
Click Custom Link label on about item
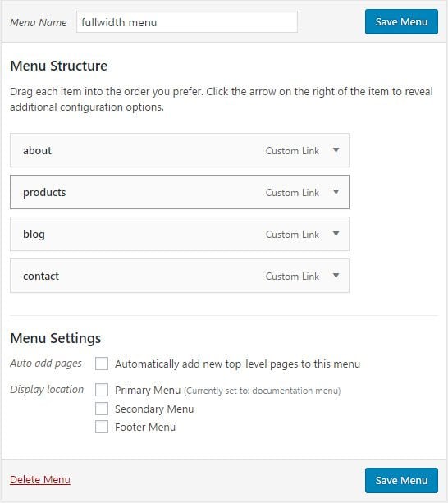(x=292, y=151)
